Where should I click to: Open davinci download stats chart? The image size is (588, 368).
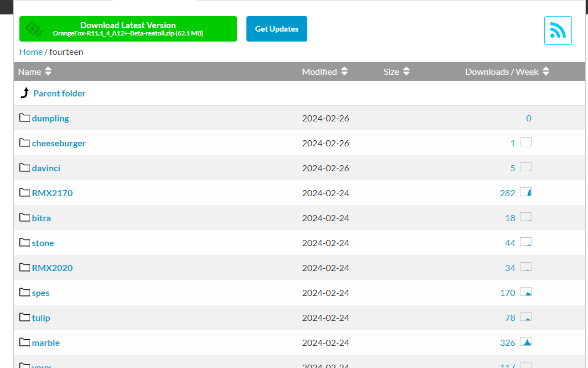coord(525,167)
